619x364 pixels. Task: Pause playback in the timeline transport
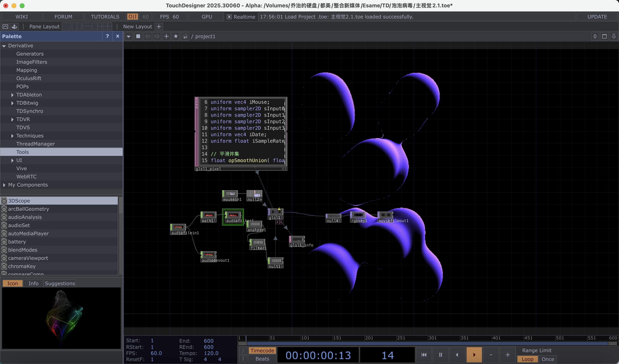tap(441, 355)
